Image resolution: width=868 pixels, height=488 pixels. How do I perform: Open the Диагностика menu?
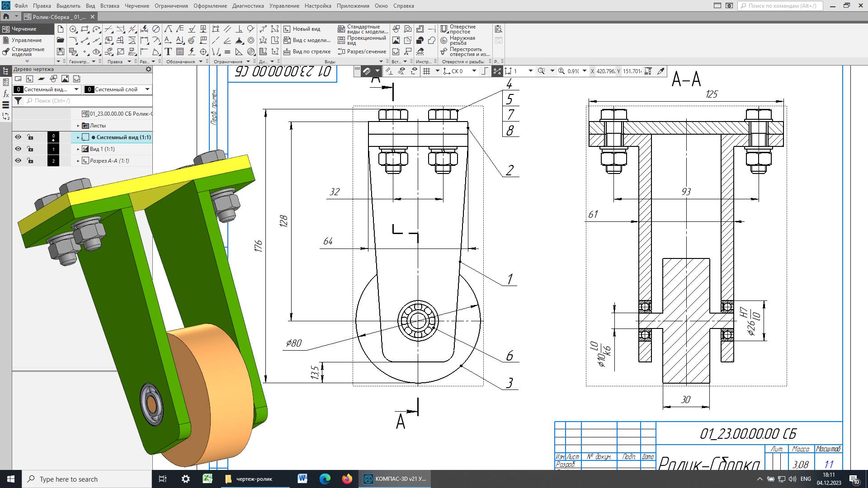[248, 6]
